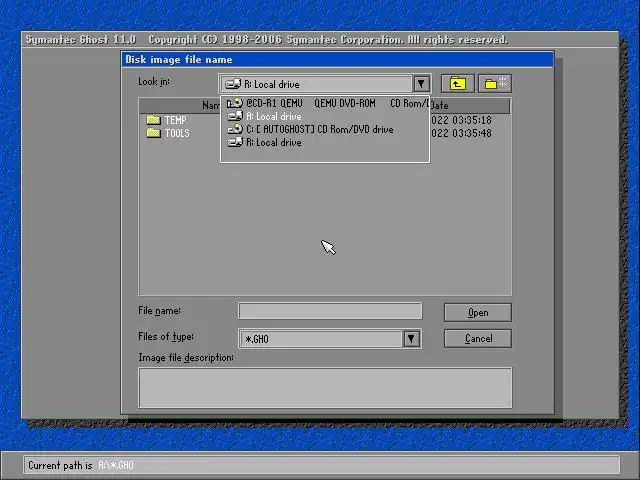Image resolution: width=640 pixels, height=480 pixels.
Task: Click the Open button
Action: coord(478,313)
